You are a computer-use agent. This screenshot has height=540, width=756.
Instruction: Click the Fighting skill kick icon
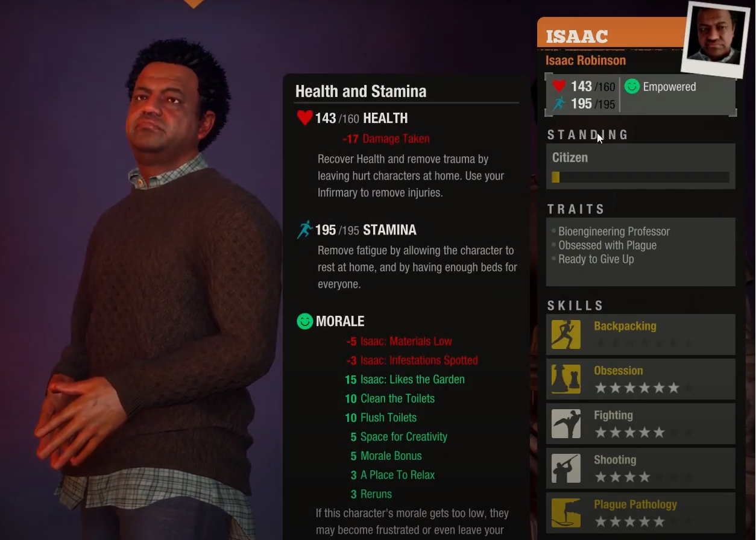(x=566, y=424)
